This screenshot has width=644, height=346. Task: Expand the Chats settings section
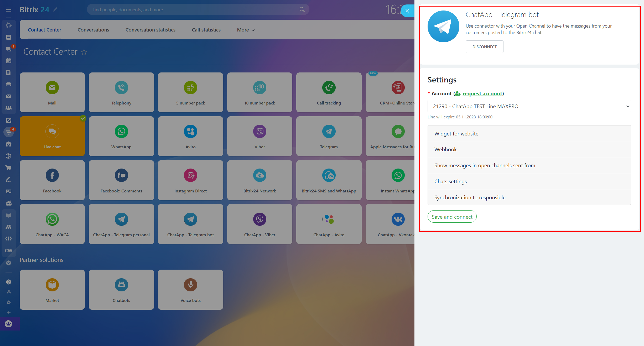click(529, 181)
